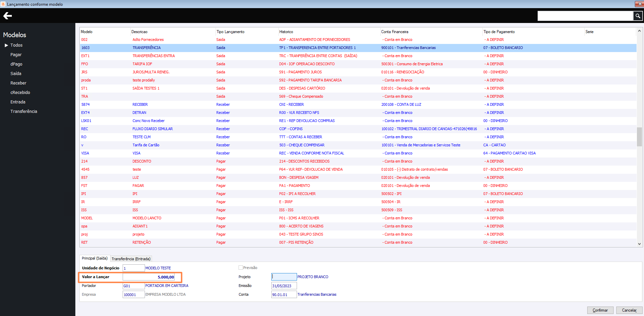644x316 pixels.
Task: Select the 002 Adto Fornecedores row
Action: (x=358, y=40)
